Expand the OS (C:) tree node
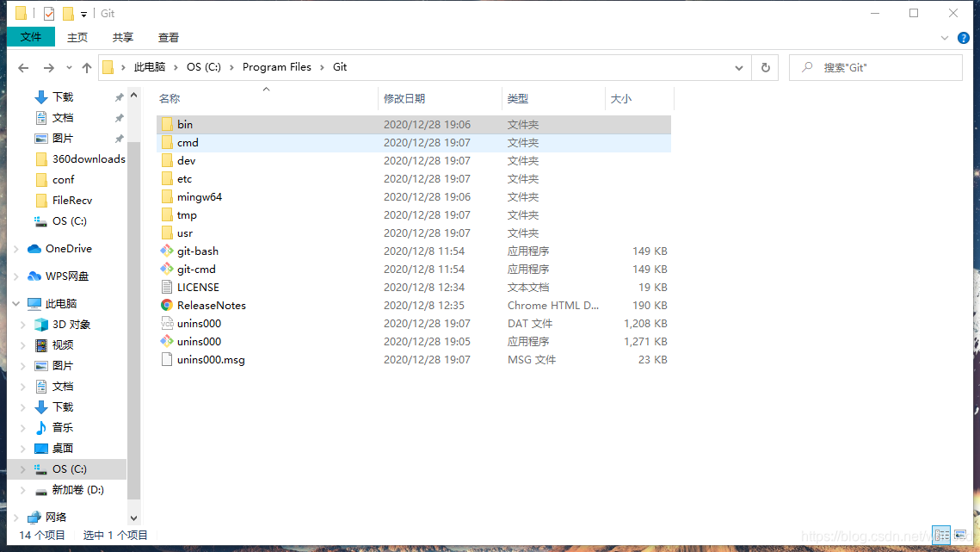 tap(23, 468)
